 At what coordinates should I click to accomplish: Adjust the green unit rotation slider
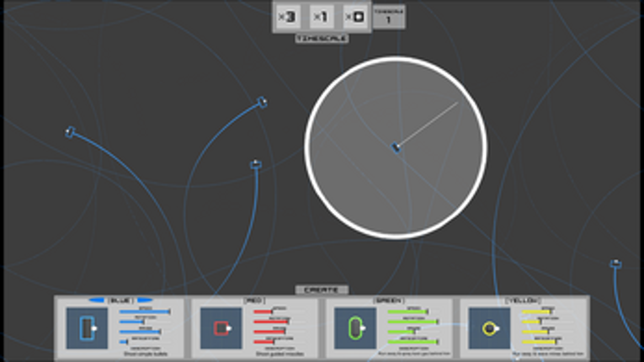(413, 322)
